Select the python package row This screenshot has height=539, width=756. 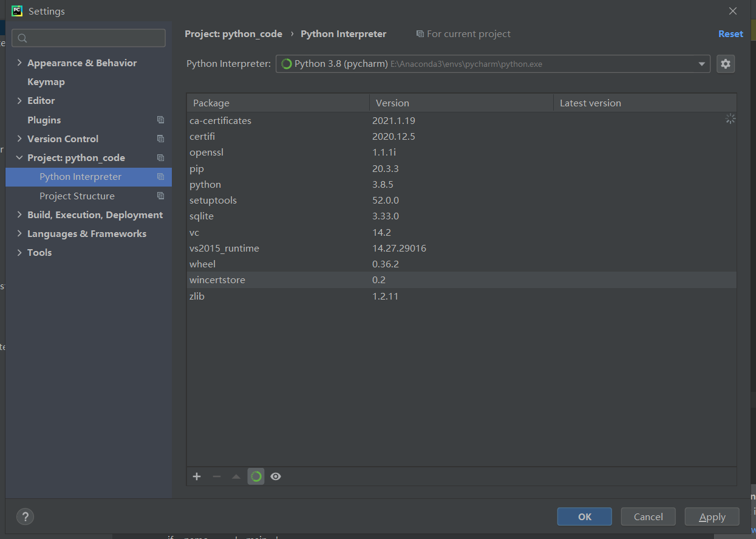[461, 184]
